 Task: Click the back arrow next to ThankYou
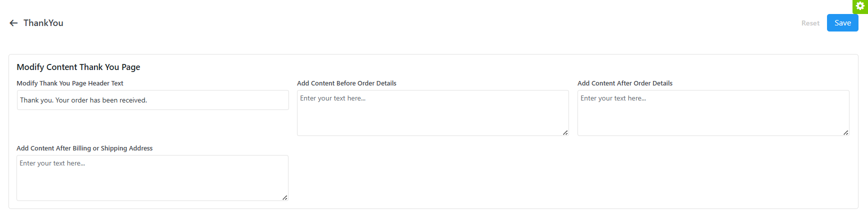click(x=13, y=23)
